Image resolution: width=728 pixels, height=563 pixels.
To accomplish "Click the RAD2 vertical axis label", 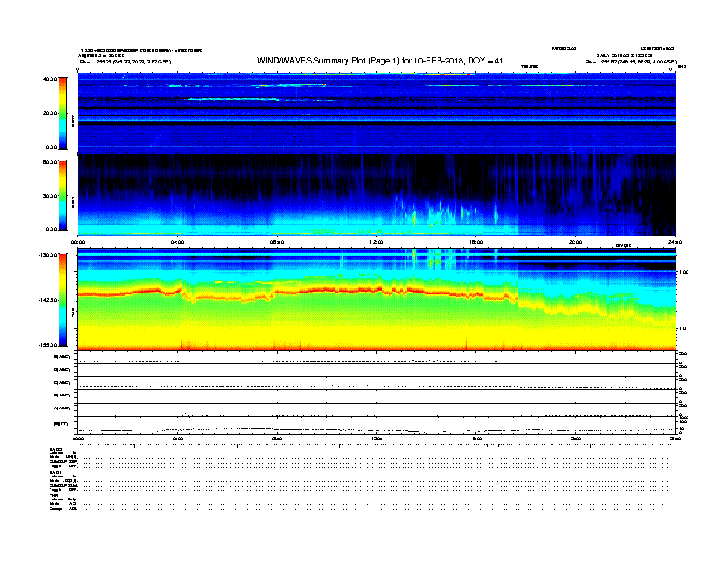I will click(x=73, y=121).
